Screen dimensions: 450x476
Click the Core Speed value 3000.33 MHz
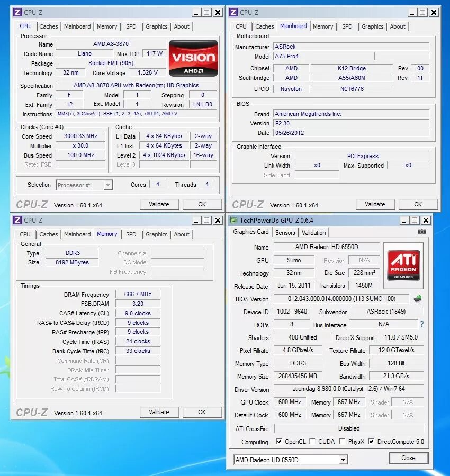point(80,136)
